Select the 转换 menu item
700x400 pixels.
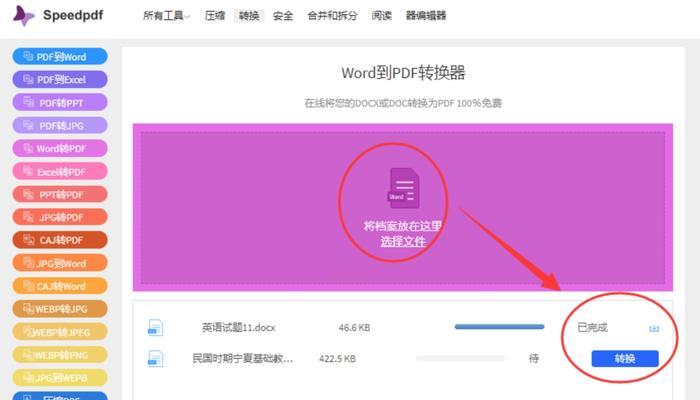[249, 16]
